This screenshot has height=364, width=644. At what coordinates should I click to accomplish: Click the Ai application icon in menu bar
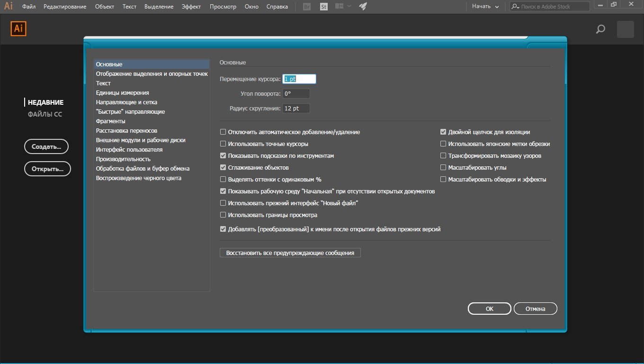(8, 7)
